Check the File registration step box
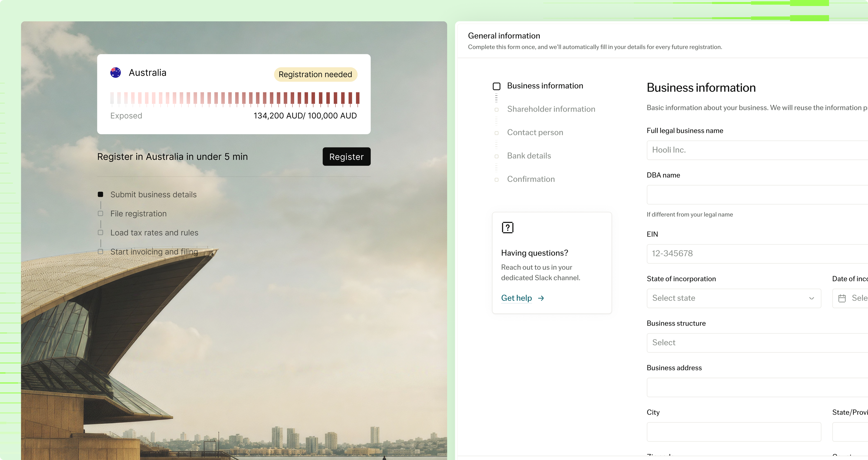This screenshot has width=868, height=460. tap(100, 214)
